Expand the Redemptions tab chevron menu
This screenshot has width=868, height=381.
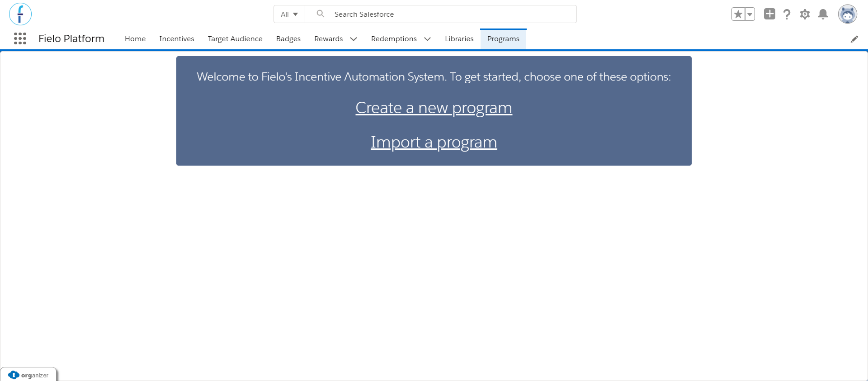click(427, 39)
